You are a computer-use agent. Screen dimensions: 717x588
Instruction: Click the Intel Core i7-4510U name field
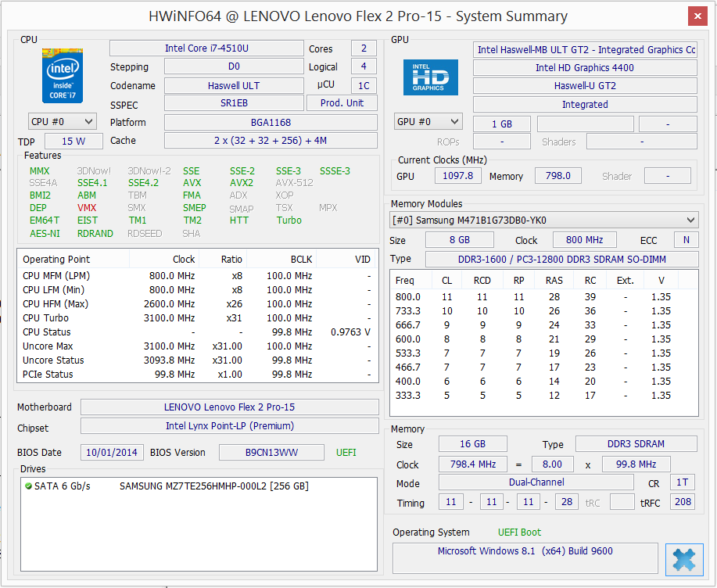tap(206, 48)
